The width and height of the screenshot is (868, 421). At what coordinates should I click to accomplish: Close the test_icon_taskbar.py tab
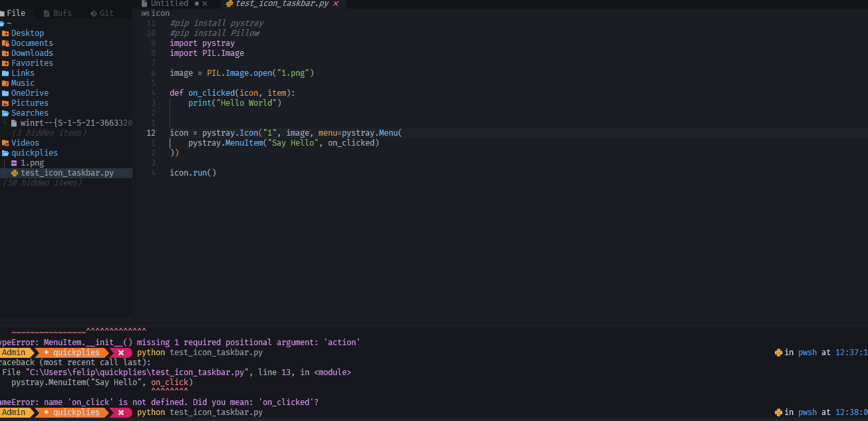coord(335,4)
